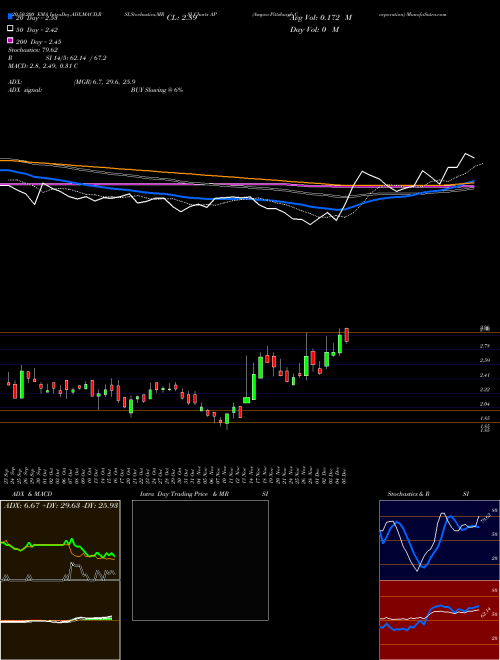Click the 2.04 price axis label
Viewport: 500px width, 660px height.
click(x=484, y=404)
